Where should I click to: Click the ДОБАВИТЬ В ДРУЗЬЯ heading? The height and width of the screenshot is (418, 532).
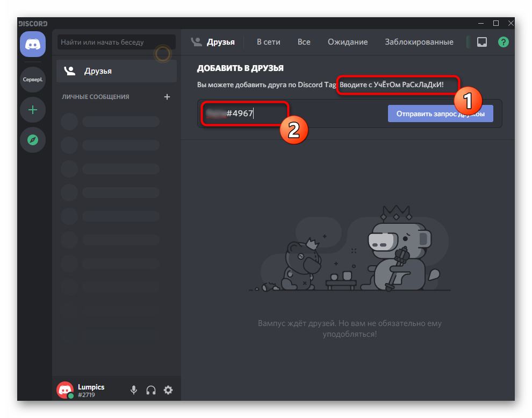click(x=240, y=68)
